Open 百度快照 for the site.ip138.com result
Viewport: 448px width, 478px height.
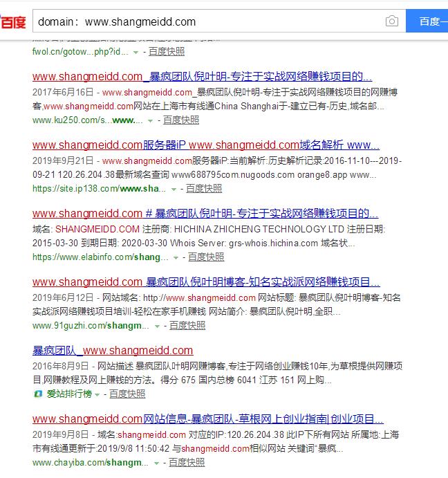pos(204,188)
